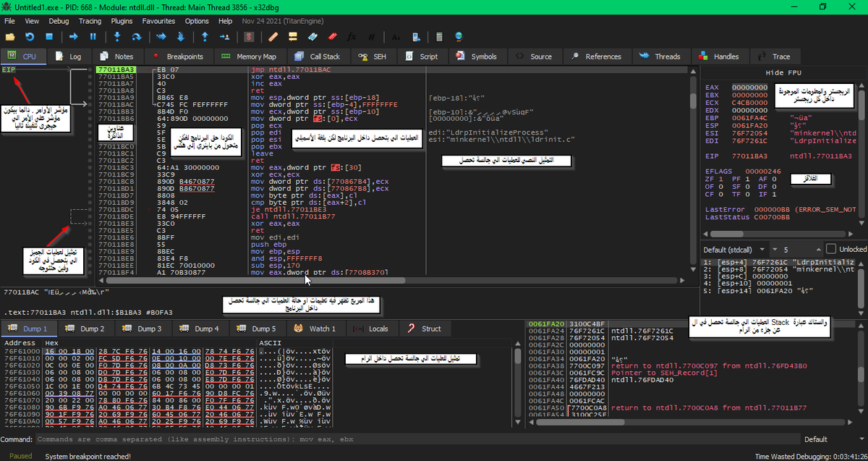Click the Trace Into icon
This screenshot has height=461, width=868.
(x=161, y=36)
